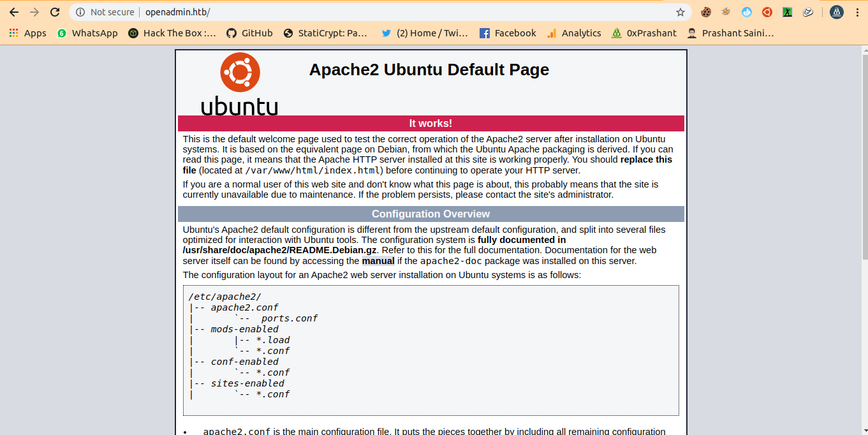This screenshot has width=868, height=435.
Task: Open Chrome's three-dot menu
Action: 857,12
